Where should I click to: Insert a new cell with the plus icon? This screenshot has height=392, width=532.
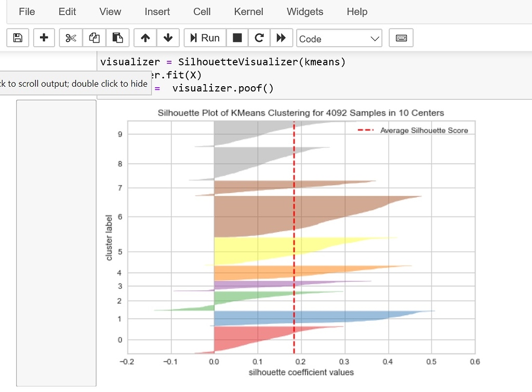tap(44, 37)
